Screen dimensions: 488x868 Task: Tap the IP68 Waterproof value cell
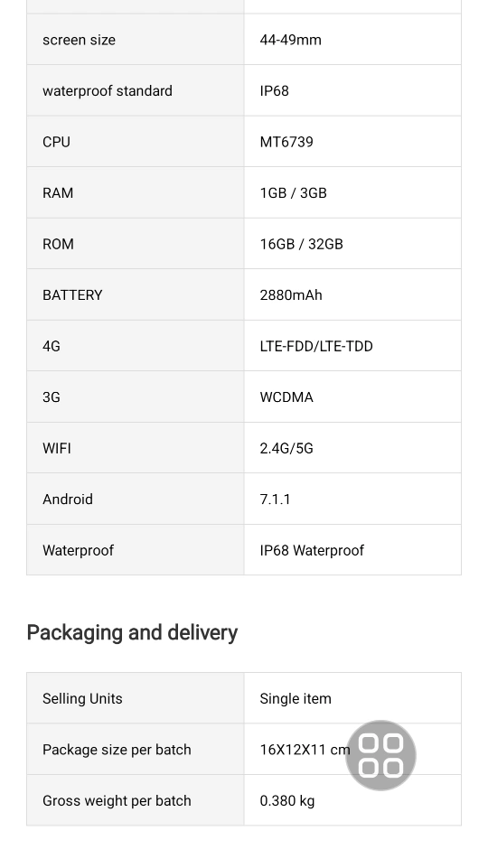click(352, 550)
